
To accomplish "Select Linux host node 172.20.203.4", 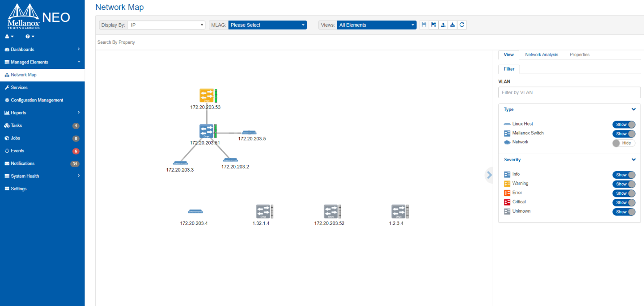I will (x=195, y=211).
